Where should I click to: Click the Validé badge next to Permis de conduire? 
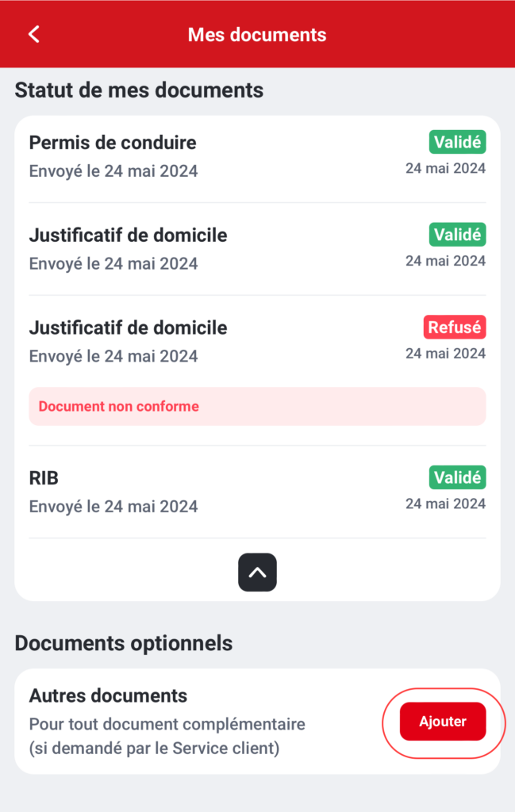tap(457, 142)
